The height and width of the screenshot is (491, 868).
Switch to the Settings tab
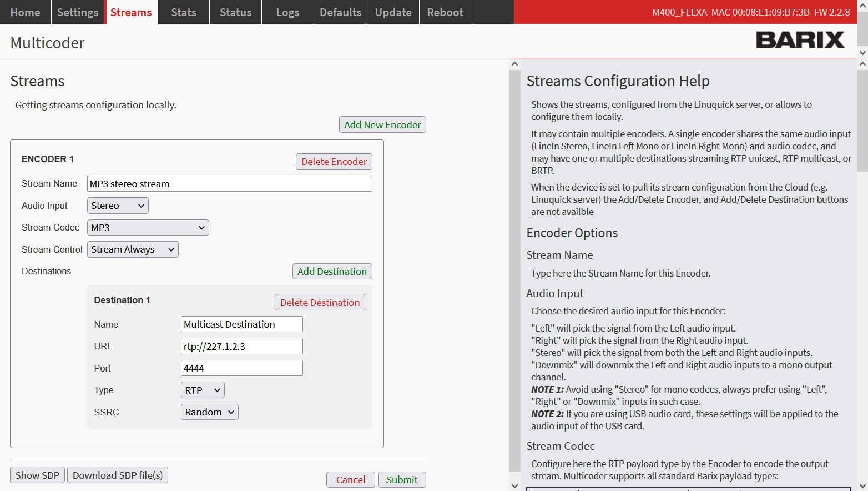[77, 12]
